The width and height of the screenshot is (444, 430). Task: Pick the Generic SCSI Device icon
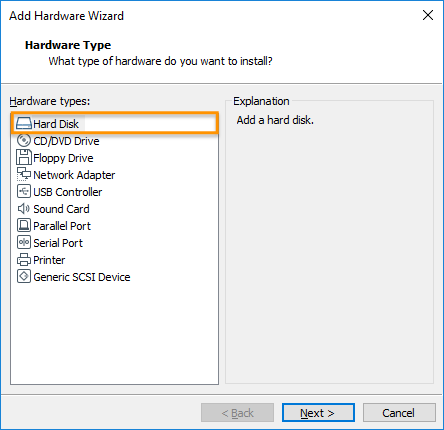click(24, 277)
